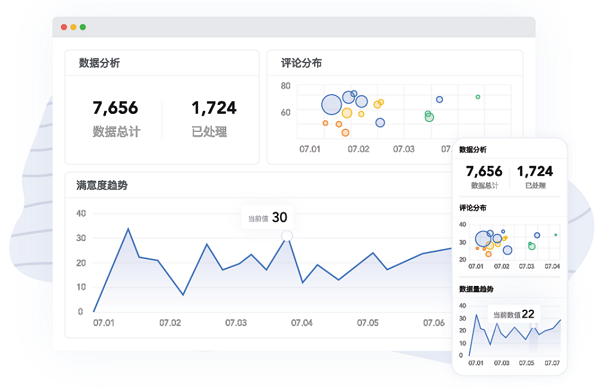Click the lowest orange bubble above 07.02
The image size is (600, 389).
click(x=345, y=133)
